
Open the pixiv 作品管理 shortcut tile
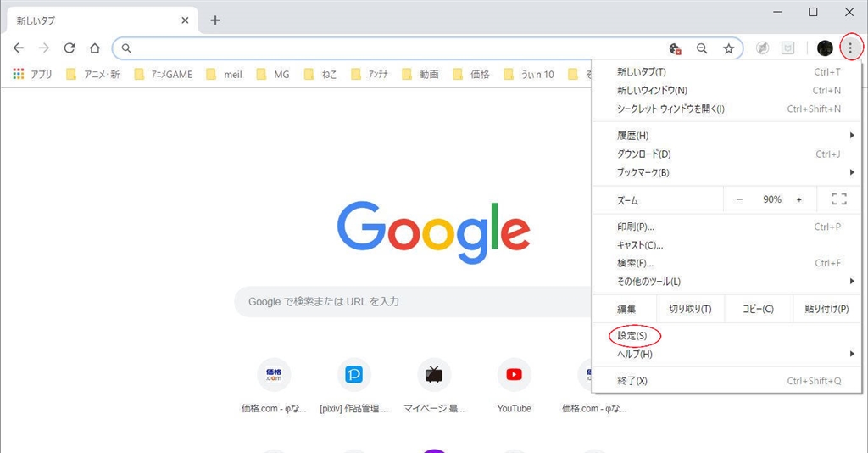coord(353,386)
